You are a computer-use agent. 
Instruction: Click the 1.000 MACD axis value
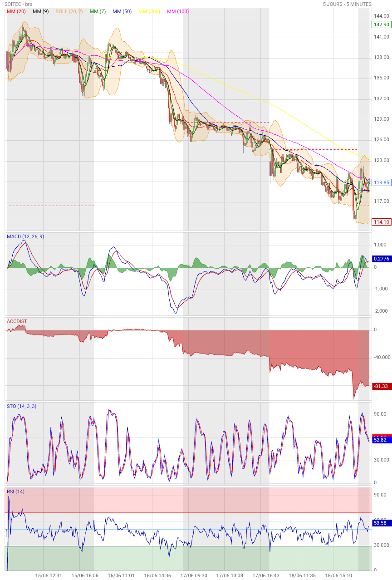click(x=380, y=245)
